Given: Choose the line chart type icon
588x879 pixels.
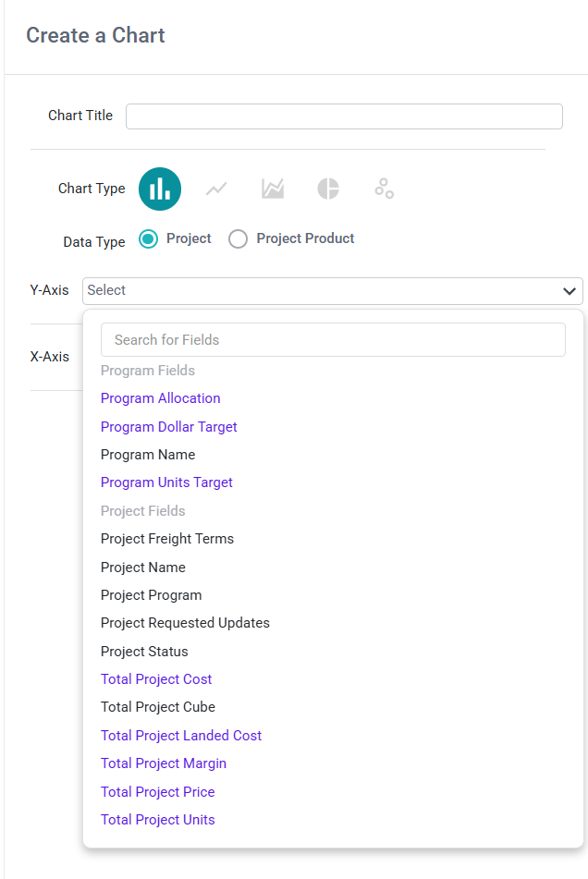Looking at the screenshot, I should [216, 189].
